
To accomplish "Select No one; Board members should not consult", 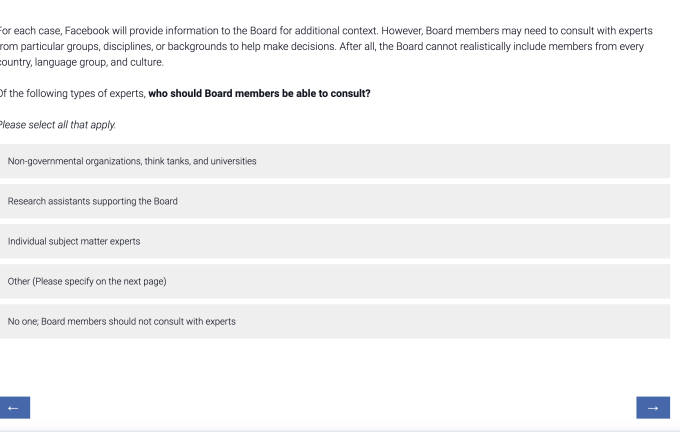I will point(334,321).
